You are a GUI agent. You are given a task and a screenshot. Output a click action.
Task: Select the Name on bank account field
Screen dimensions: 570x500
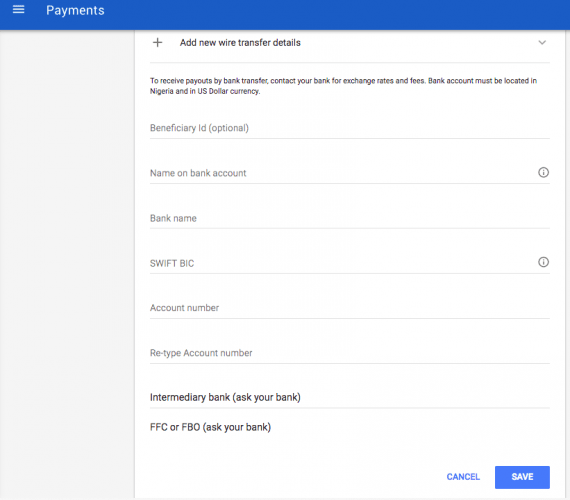coord(342,173)
